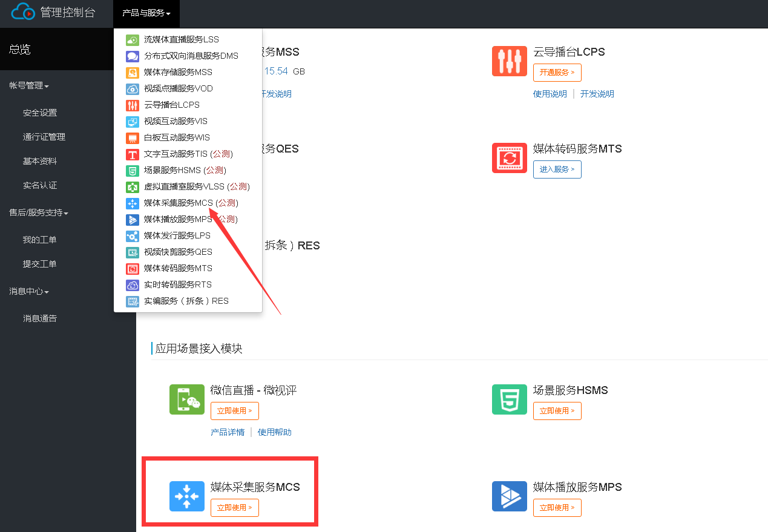Open 安全设置 in the sidebar
This screenshot has height=532, width=768.
tap(40, 113)
